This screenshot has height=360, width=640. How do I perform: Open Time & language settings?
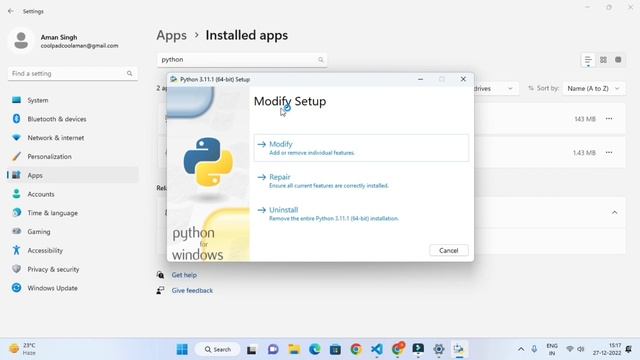73,213
